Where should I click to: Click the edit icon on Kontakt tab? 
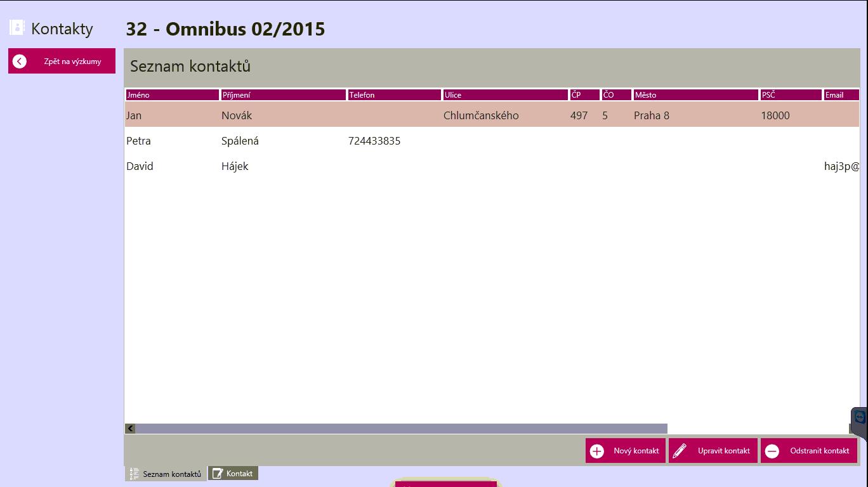[217, 474]
